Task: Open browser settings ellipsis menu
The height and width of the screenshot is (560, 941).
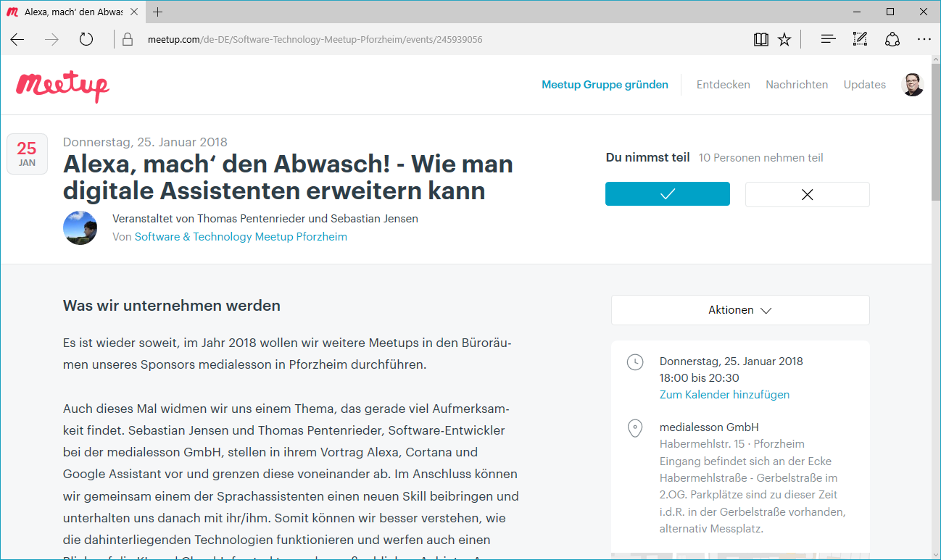Action: [924, 40]
